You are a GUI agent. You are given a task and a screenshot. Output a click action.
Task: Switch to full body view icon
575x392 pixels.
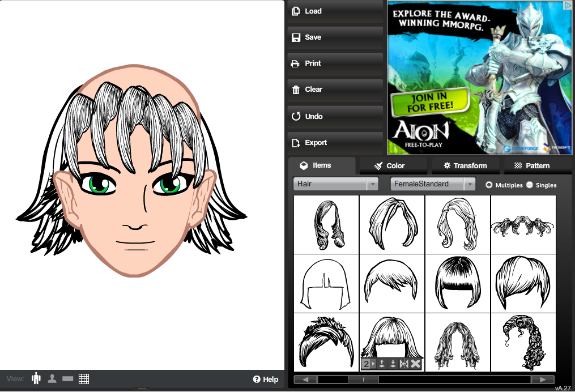pyautogui.click(x=37, y=378)
